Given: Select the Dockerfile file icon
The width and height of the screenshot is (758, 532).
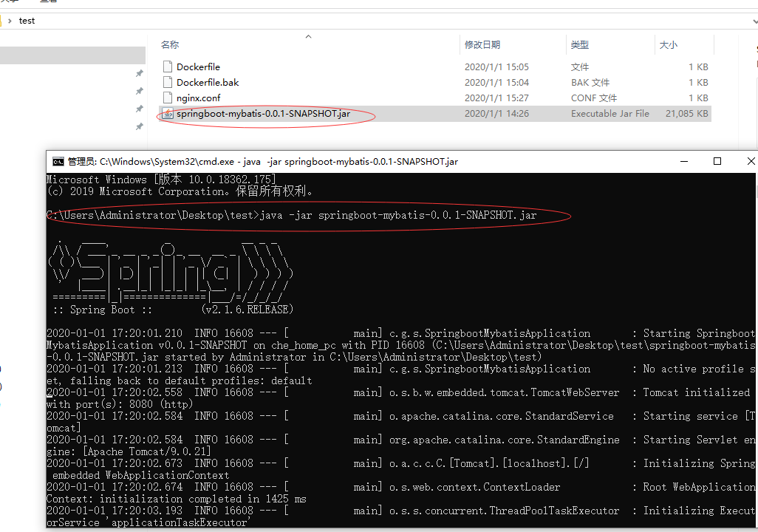Looking at the screenshot, I should coord(168,66).
